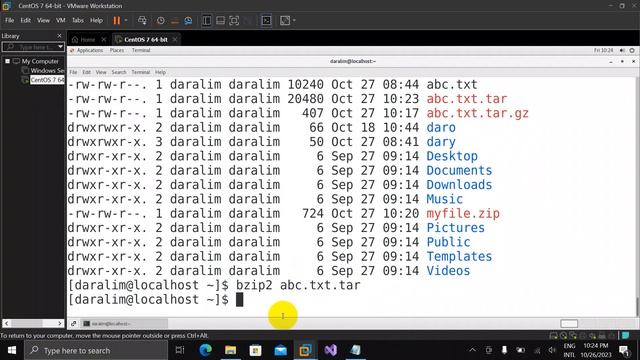Open the snapshot manager icon
Viewport: 640px width, 360px height.
pos(188,20)
